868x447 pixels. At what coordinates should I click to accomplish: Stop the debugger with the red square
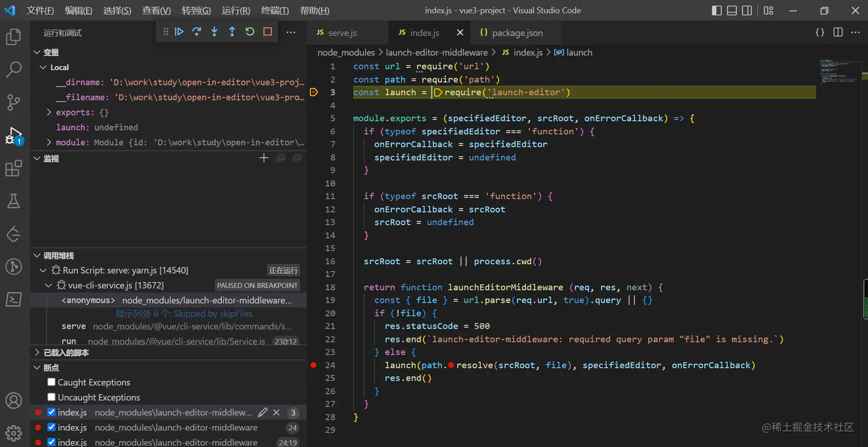(x=268, y=32)
